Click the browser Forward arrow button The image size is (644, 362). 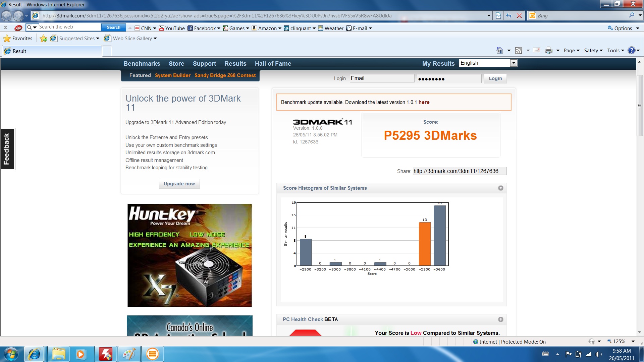[x=18, y=15]
